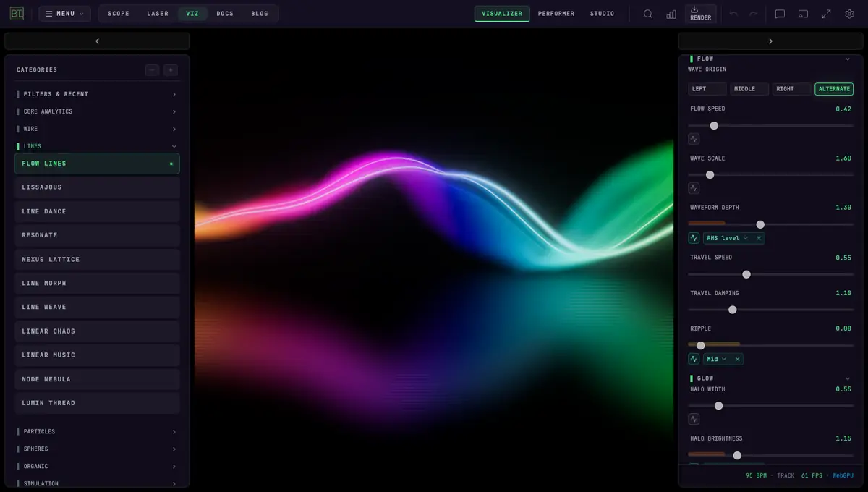
Task: Click the plus button beside Categories
Action: pyautogui.click(x=171, y=70)
